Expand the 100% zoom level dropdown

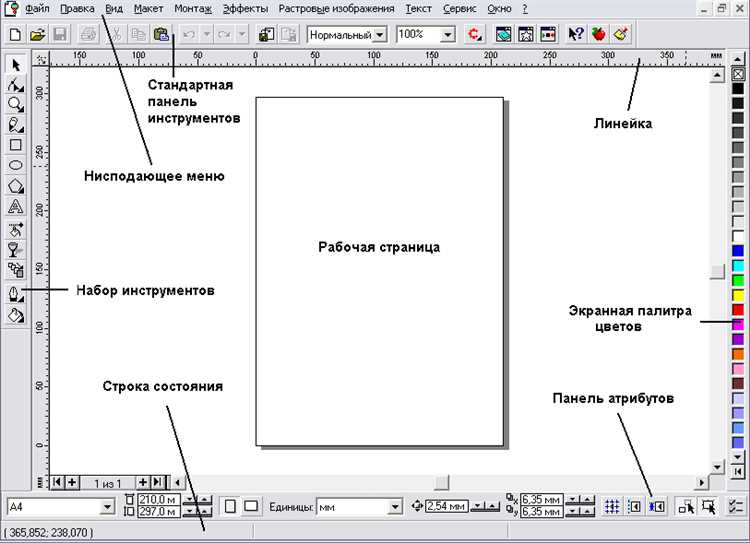(447, 34)
